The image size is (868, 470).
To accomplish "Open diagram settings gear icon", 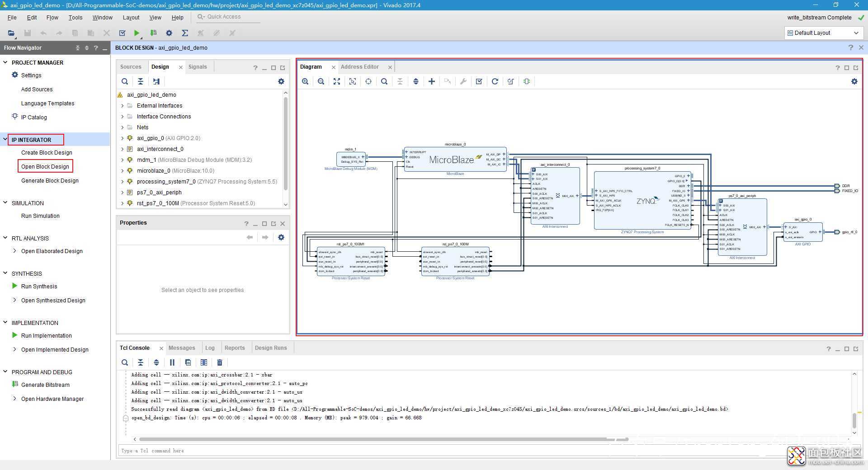I will pyautogui.click(x=854, y=81).
